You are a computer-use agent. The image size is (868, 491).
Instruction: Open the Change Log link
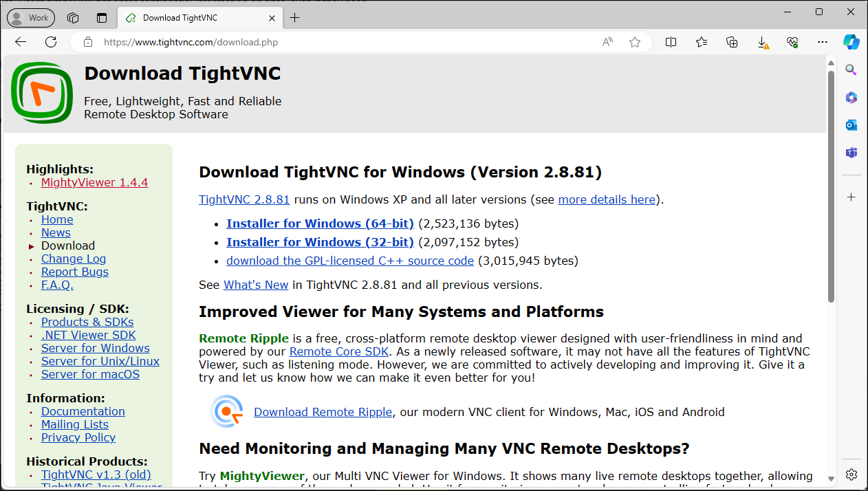[x=74, y=259]
